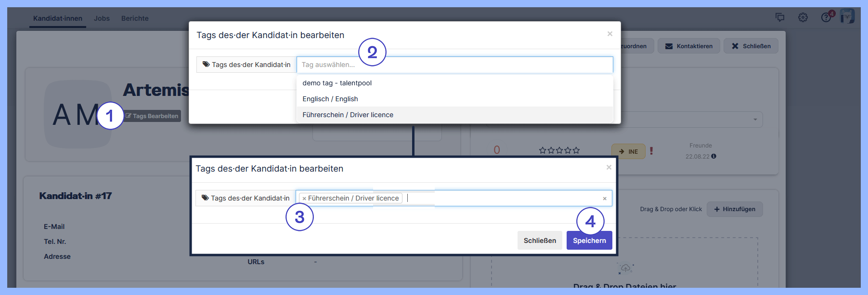
Task: Expand the dropdown arrow in right panel
Action: click(755, 120)
